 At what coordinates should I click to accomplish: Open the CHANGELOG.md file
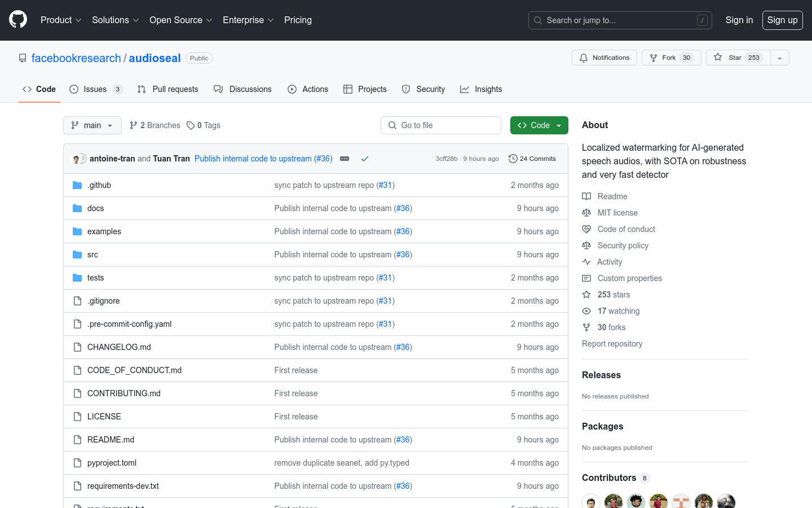(x=119, y=347)
